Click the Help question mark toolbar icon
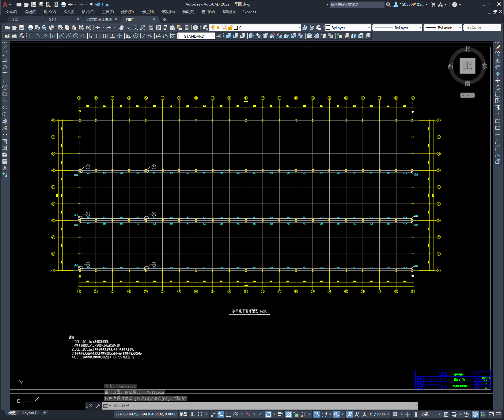 (195, 28)
